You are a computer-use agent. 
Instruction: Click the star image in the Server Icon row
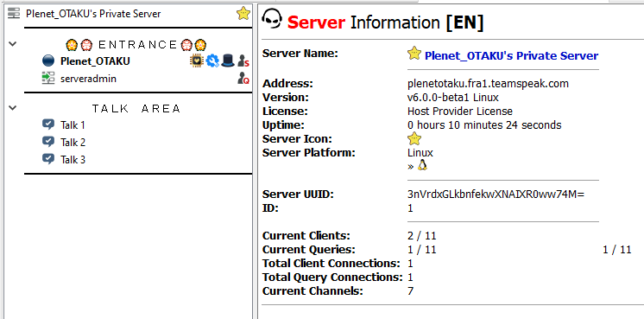tap(414, 138)
